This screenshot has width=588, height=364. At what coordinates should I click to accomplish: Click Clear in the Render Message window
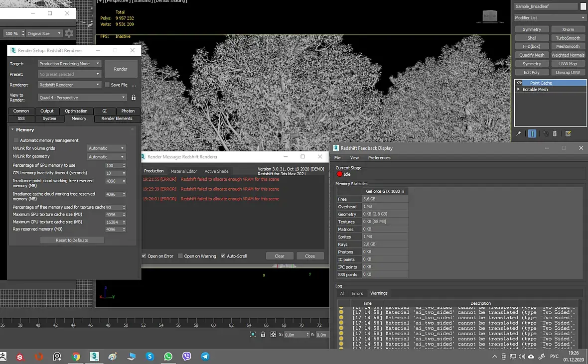pyautogui.click(x=279, y=256)
